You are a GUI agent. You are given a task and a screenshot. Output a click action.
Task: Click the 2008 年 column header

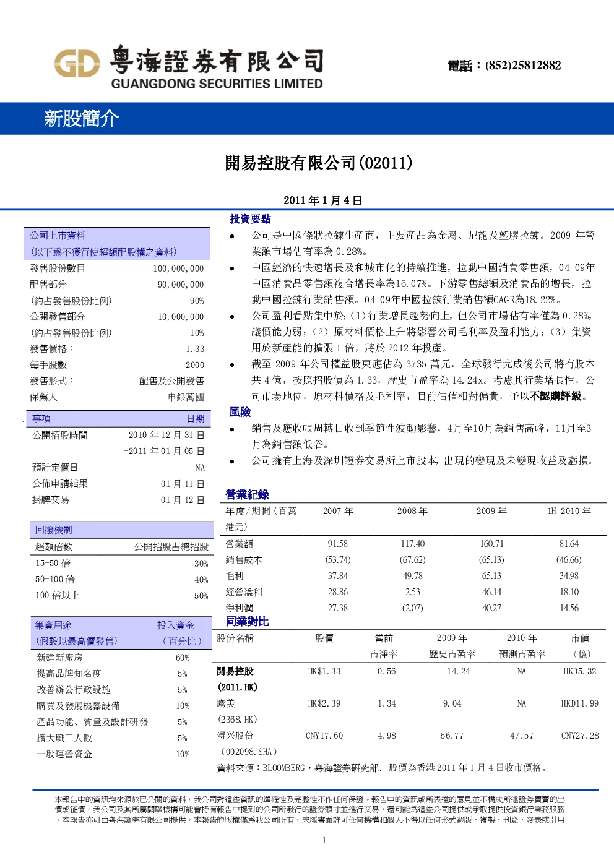[x=412, y=512]
